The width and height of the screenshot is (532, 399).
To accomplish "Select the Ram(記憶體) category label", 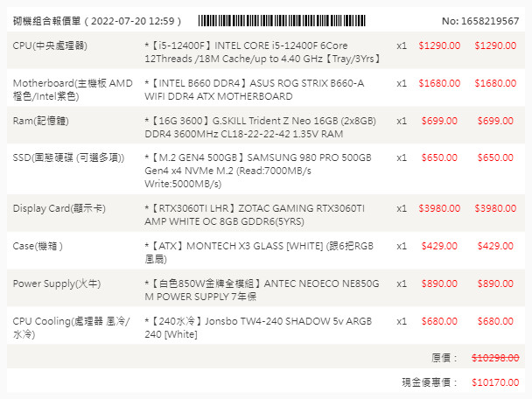I will click(43, 121).
